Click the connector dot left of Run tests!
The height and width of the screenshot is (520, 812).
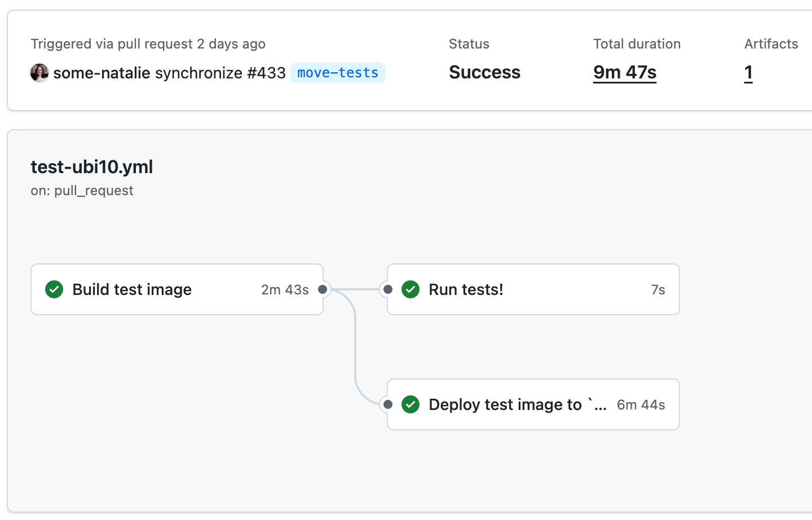tap(388, 289)
